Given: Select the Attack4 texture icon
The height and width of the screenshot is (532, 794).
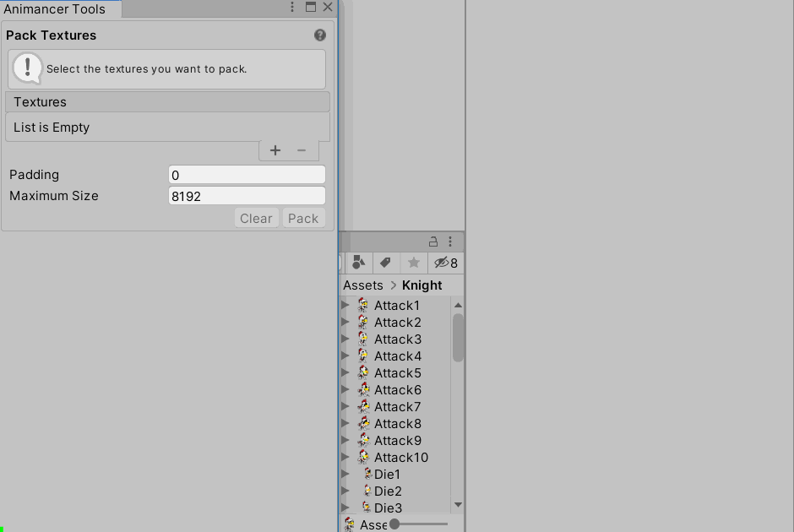Looking at the screenshot, I should coord(363,356).
